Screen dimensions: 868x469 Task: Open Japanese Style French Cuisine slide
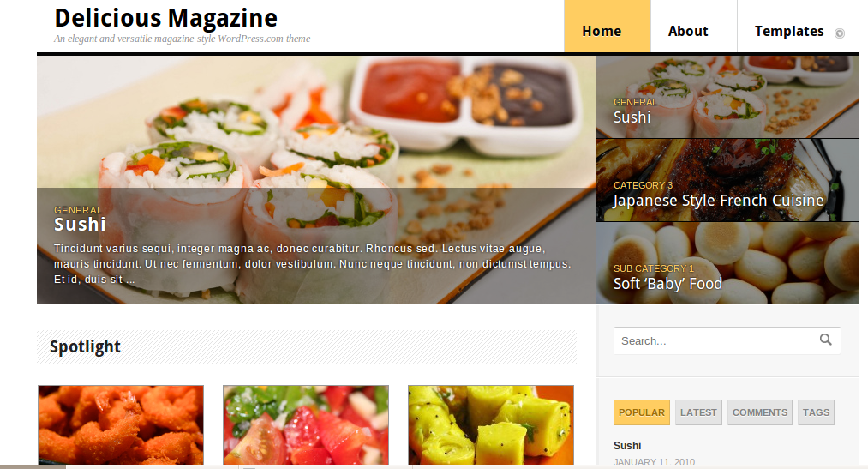727,181
